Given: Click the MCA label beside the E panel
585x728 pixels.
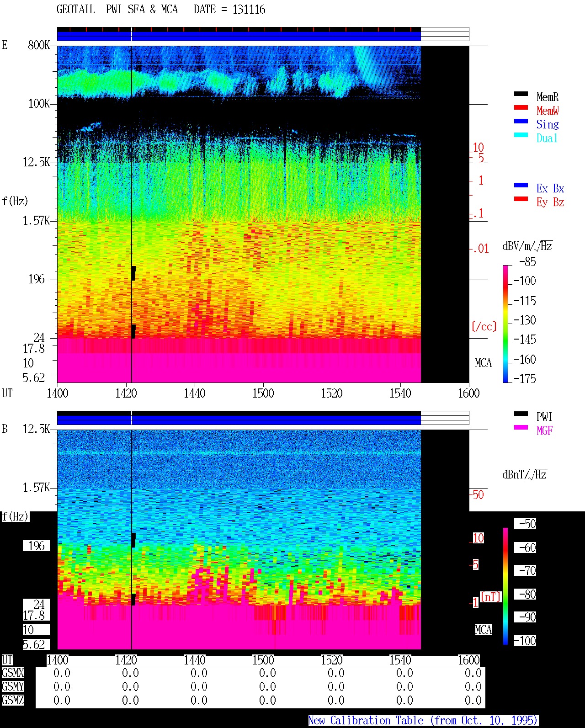Looking at the screenshot, I should (x=483, y=363).
